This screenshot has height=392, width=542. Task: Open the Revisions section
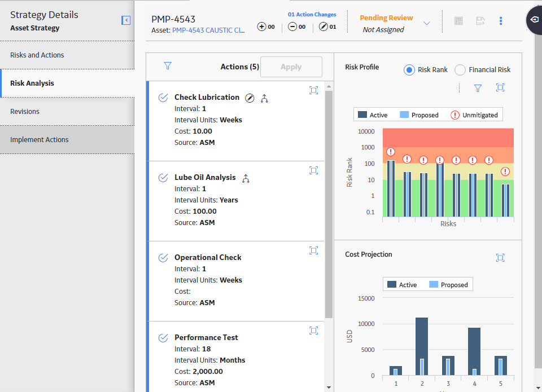pyautogui.click(x=67, y=112)
